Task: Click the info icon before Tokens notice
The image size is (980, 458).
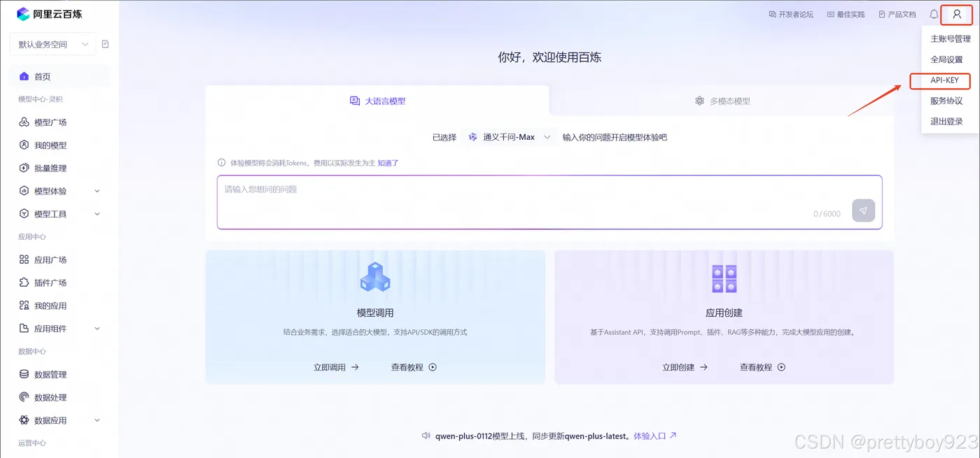Action: pos(222,163)
